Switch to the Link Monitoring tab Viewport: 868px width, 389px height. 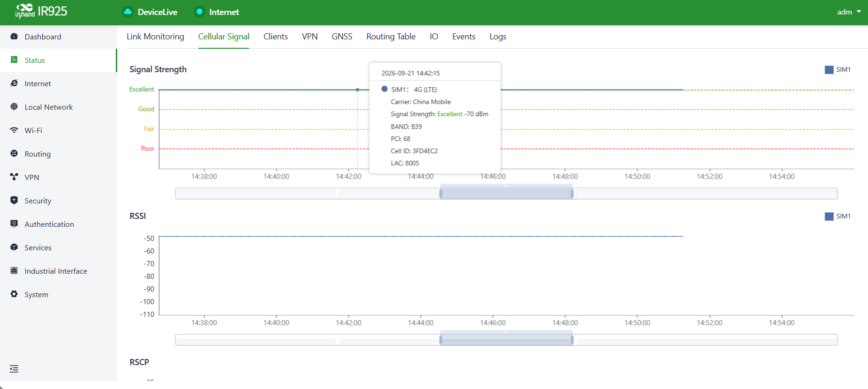click(x=155, y=37)
